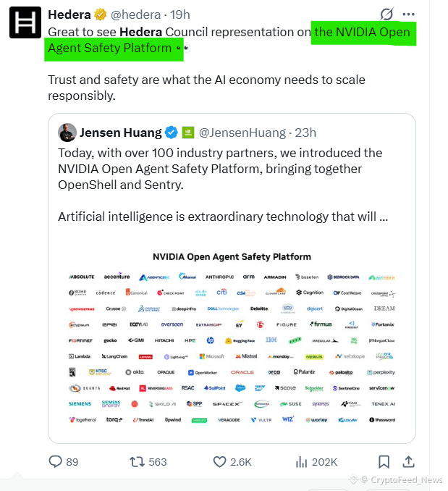Expand truncated text 'Artificial intelligence is extraordinary'
Screen dimensions: 448x491
[x=223, y=217]
